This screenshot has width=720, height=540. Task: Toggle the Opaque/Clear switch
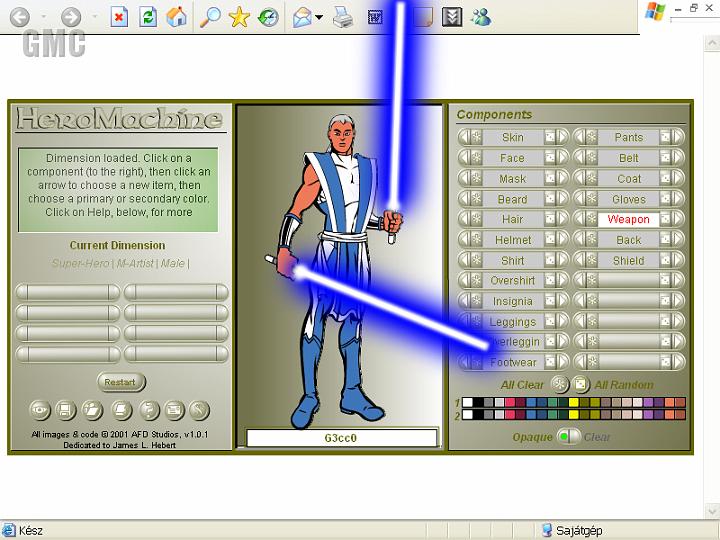(568, 437)
